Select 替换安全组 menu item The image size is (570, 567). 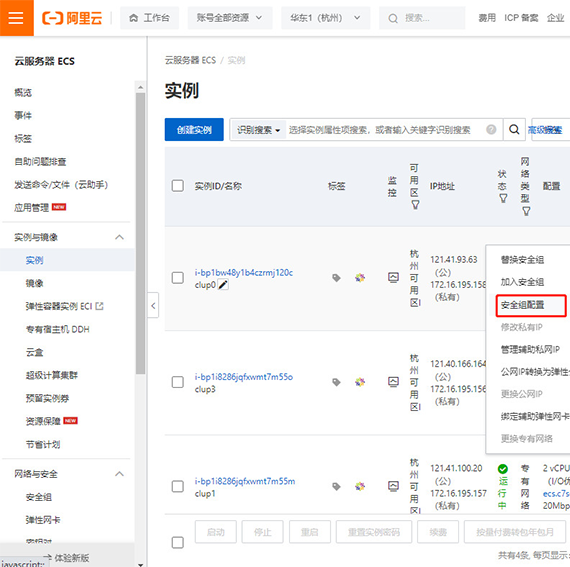(x=522, y=260)
